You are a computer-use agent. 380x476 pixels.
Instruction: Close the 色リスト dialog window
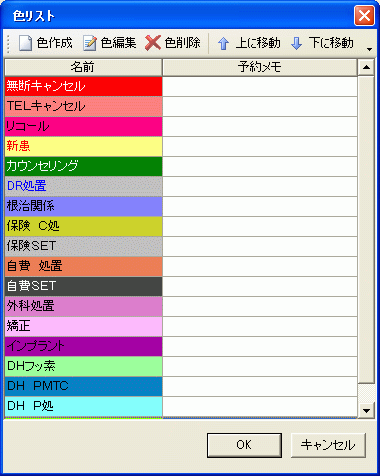click(x=364, y=16)
